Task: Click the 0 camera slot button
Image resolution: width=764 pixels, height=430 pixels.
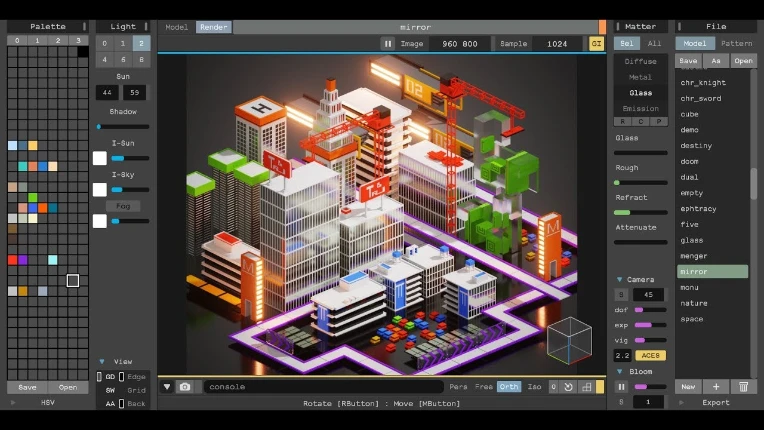Action: click(553, 387)
